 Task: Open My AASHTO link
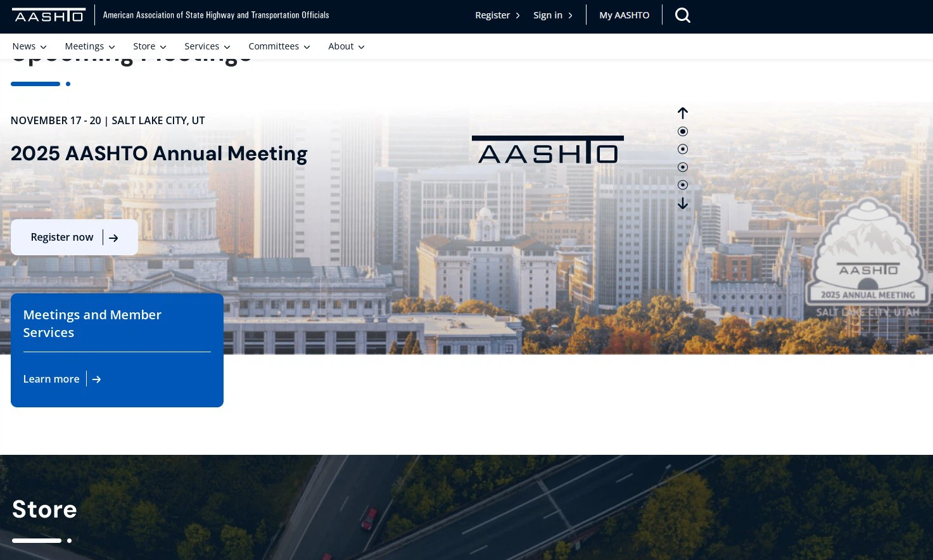tap(624, 15)
